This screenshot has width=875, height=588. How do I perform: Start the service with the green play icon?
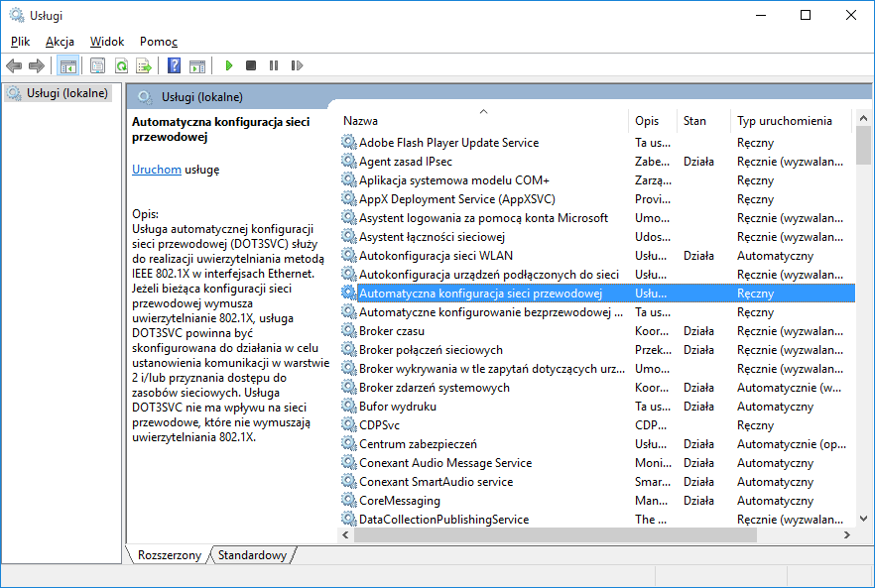[228, 65]
